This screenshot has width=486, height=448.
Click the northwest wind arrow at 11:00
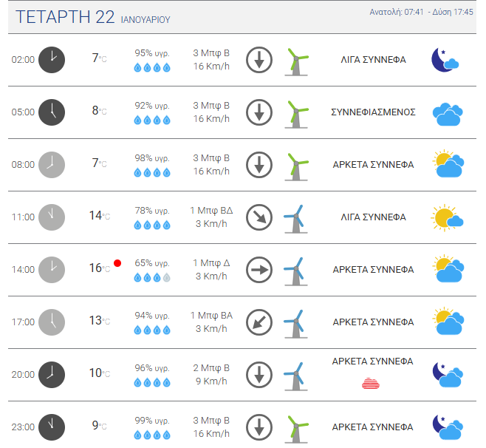pyautogui.click(x=259, y=217)
